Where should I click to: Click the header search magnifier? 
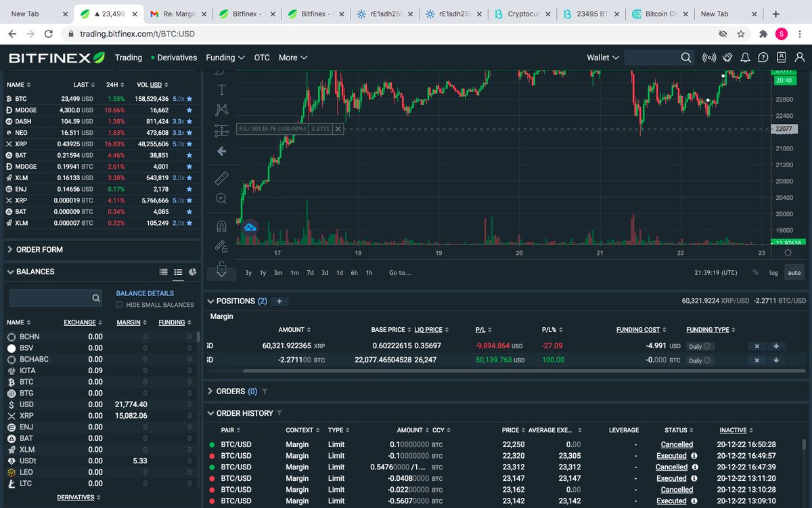686,58
